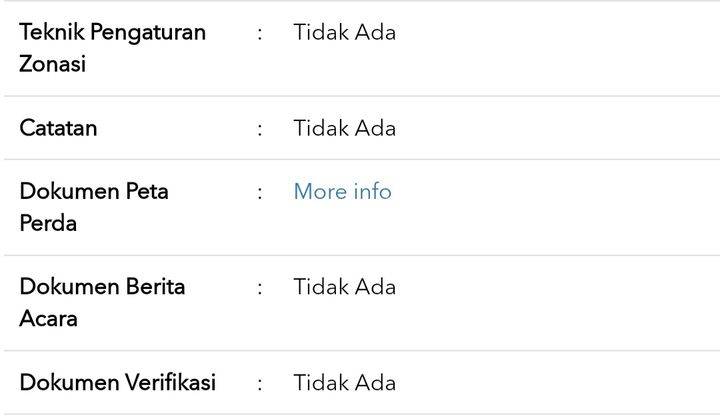Click divider line below Dokumen Peta Perda row

coord(362,255)
